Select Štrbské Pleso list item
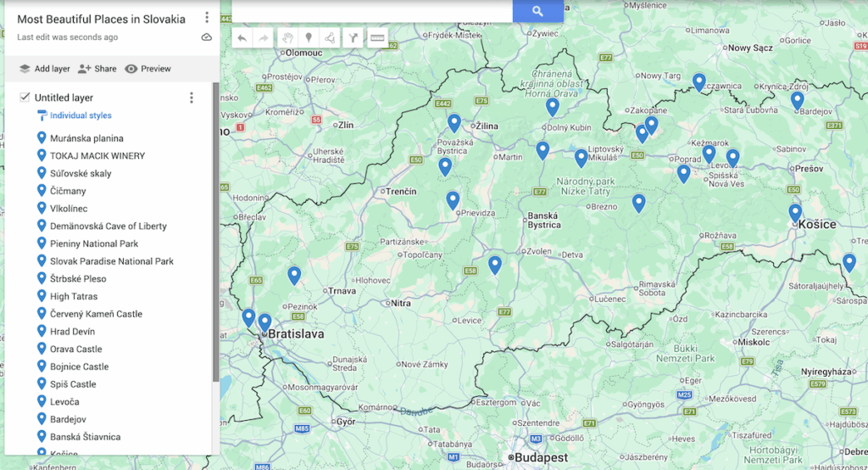Viewport: 868px width, 470px height. click(78, 279)
